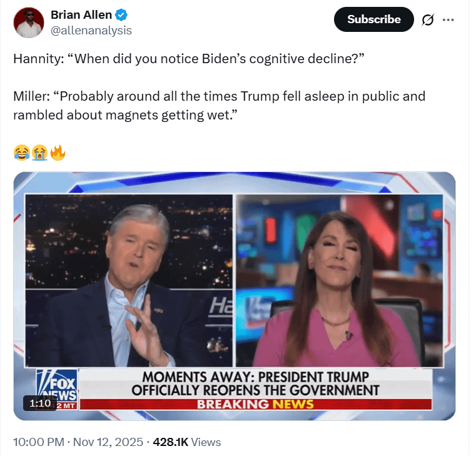
Task: Open the three-dot more options menu
Action: pyautogui.click(x=448, y=20)
